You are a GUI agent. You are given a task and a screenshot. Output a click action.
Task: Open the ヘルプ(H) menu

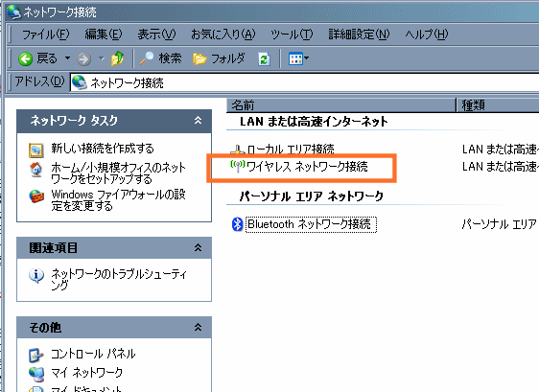coord(427,35)
